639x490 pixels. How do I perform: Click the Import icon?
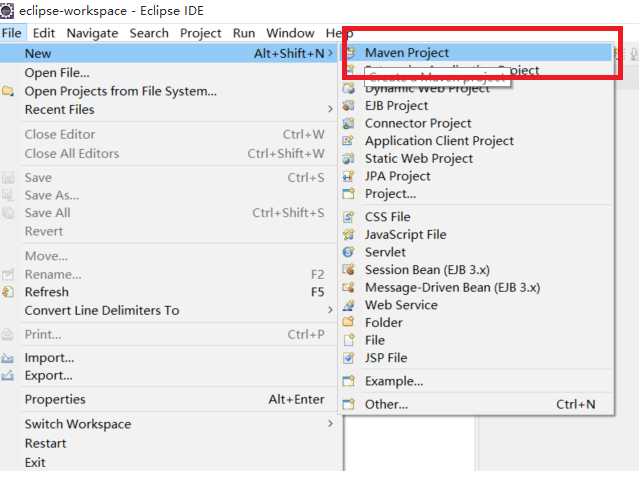point(8,358)
